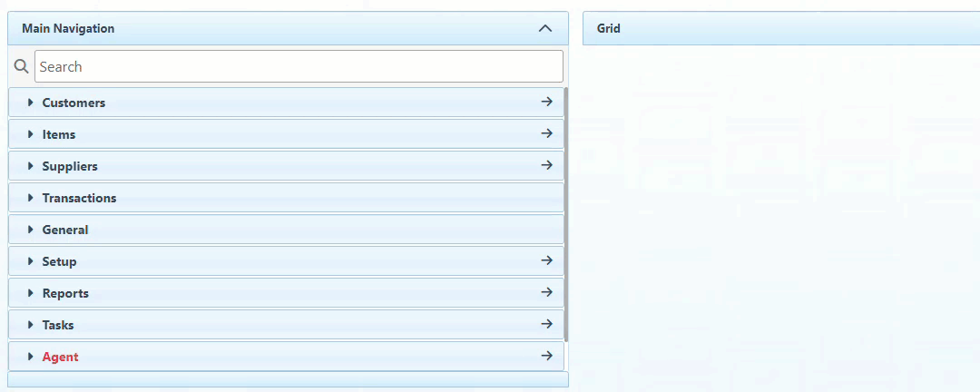The height and width of the screenshot is (392, 980).
Task: Expand the Transactions disclosure triangle
Action: point(30,198)
